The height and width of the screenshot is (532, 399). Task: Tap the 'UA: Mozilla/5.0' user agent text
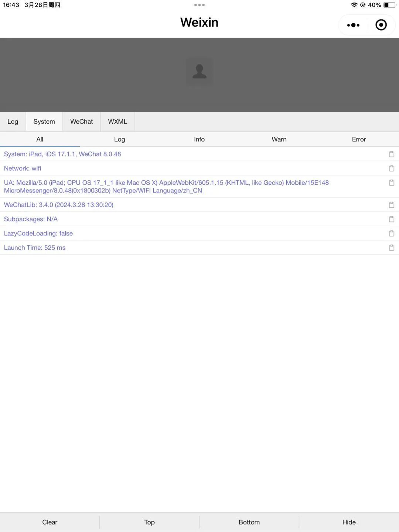(166, 187)
